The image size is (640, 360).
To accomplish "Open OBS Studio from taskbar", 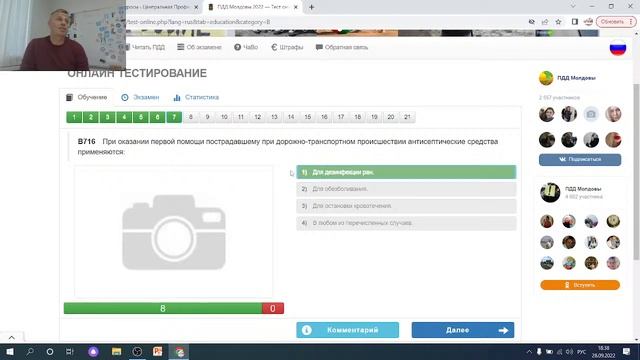I will pyautogui.click(x=137, y=351).
